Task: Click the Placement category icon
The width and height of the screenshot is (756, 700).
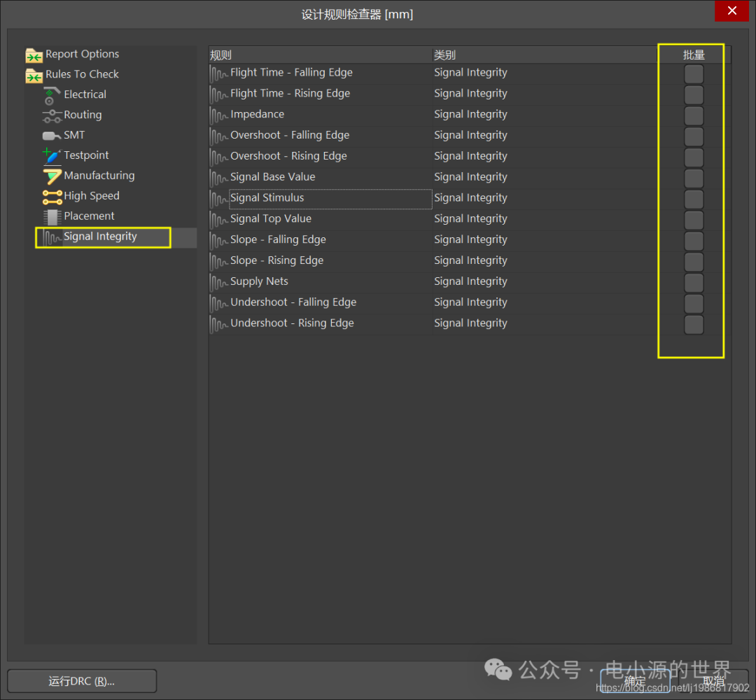Action: coord(52,217)
